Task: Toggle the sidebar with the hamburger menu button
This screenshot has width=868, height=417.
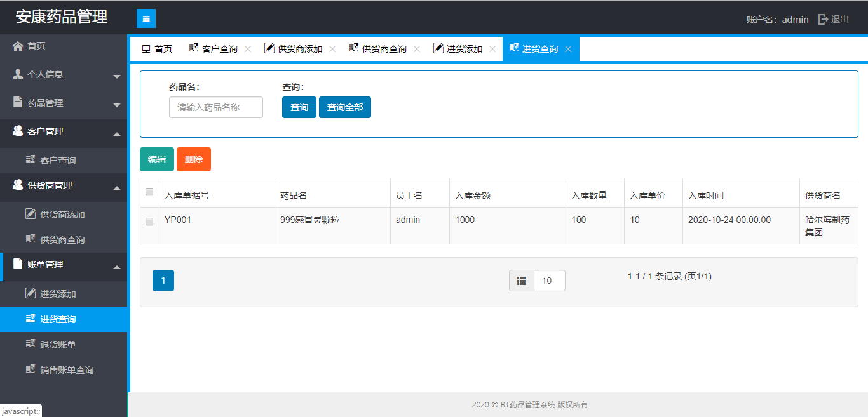Action: [x=146, y=18]
